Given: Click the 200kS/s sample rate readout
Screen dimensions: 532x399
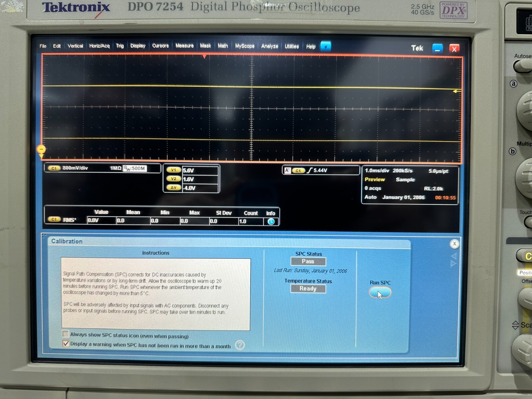Looking at the screenshot, I should [402, 171].
